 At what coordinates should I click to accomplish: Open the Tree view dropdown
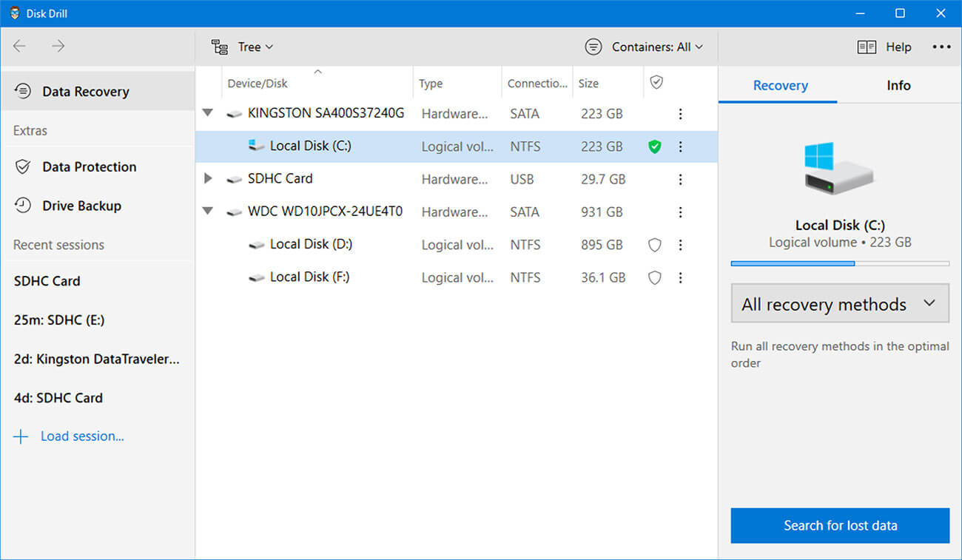coord(242,47)
